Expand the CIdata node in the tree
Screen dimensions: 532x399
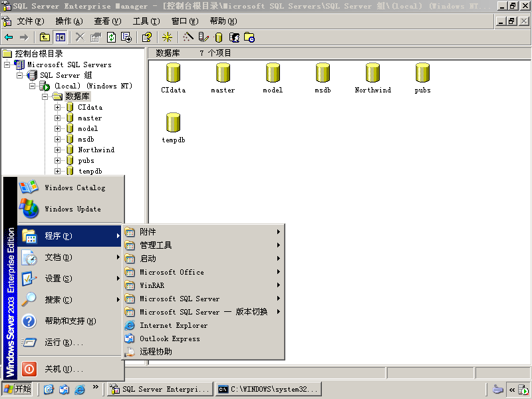pos(57,107)
